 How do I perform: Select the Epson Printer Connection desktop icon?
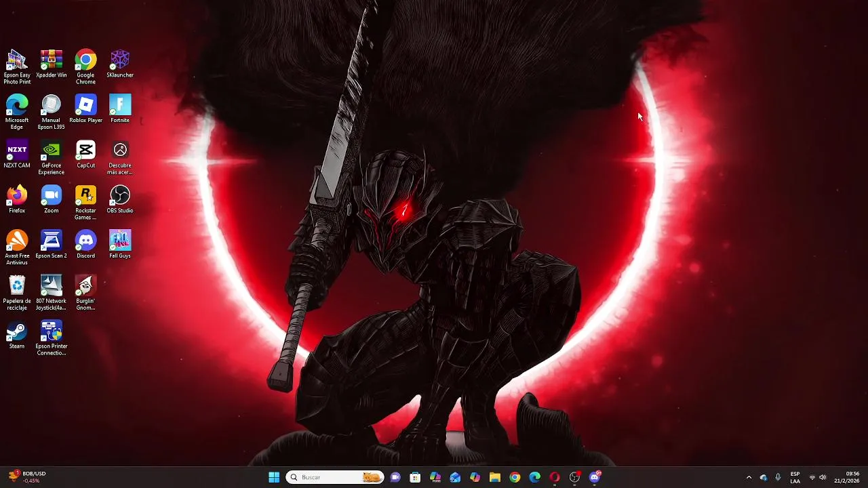coord(52,339)
